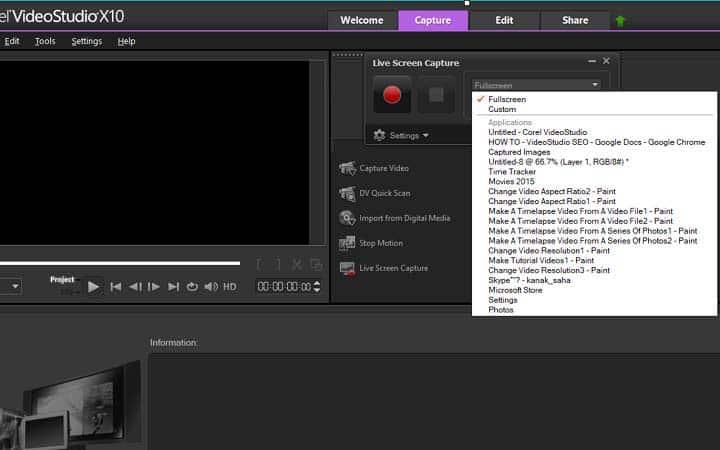The height and width of the screenshot is (450, 720).
Task: Click the stop recording square button
Action: [x=436, y=95]
